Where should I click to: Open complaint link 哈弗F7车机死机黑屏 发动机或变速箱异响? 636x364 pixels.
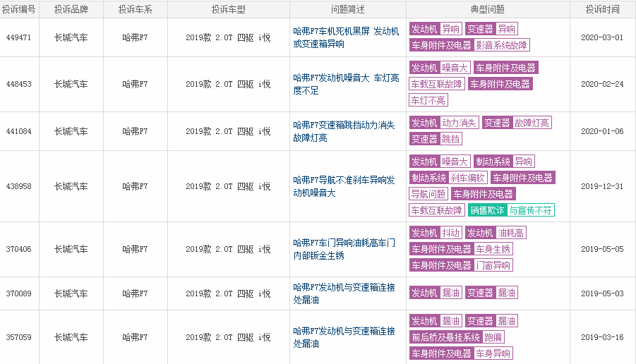click(346, 37)
